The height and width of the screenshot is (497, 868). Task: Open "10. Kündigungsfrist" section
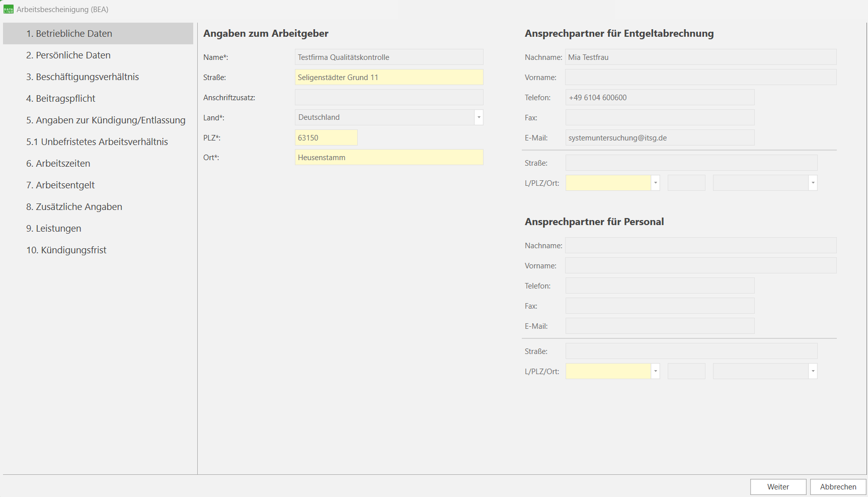pos(66,250)
